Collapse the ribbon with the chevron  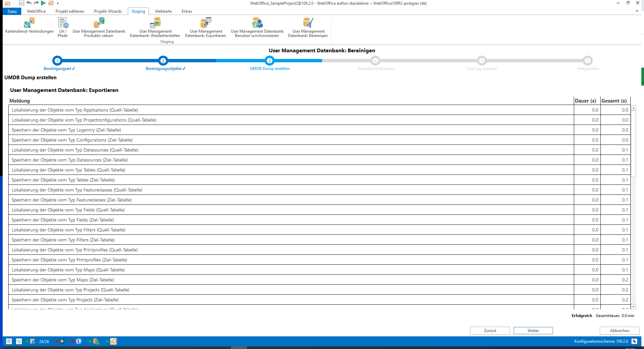637,11
